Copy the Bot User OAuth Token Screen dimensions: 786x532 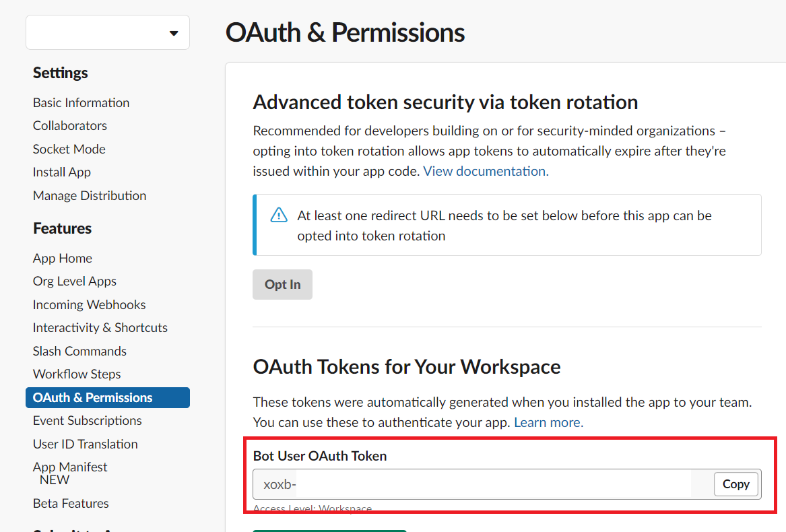tap(735, 484)
